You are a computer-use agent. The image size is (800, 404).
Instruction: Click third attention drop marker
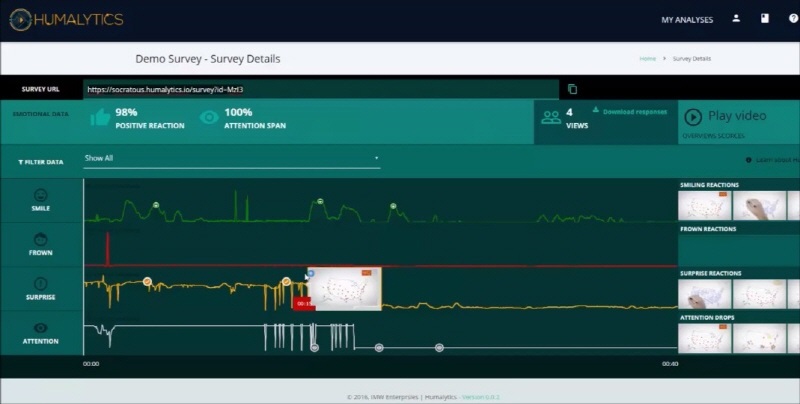tap(439, 347)
